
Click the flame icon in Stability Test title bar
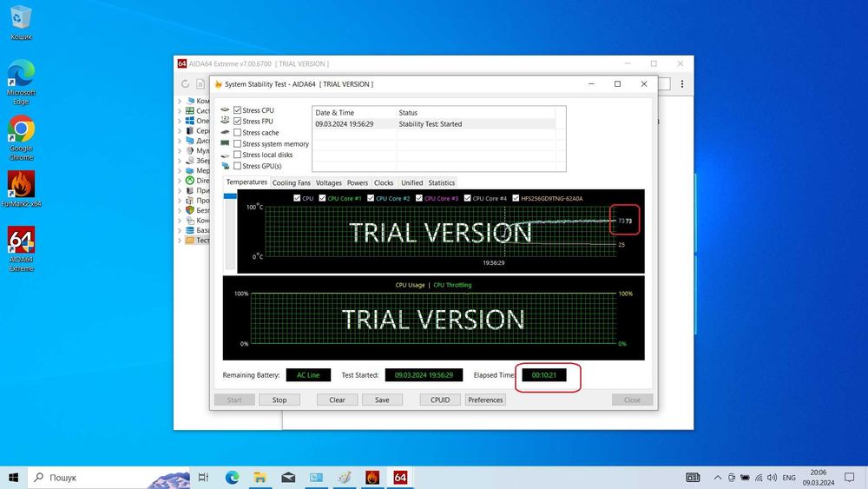pyautogui.click(x=218, y=84)
